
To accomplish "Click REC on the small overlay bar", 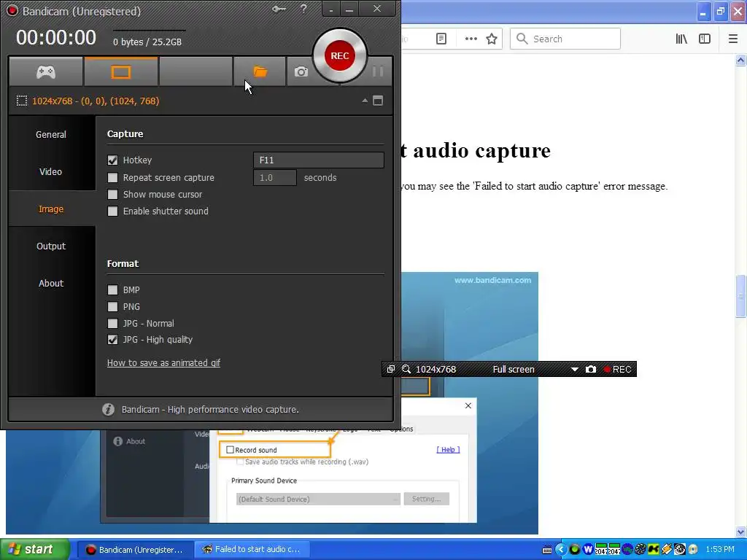I will (x=617, y=370).
